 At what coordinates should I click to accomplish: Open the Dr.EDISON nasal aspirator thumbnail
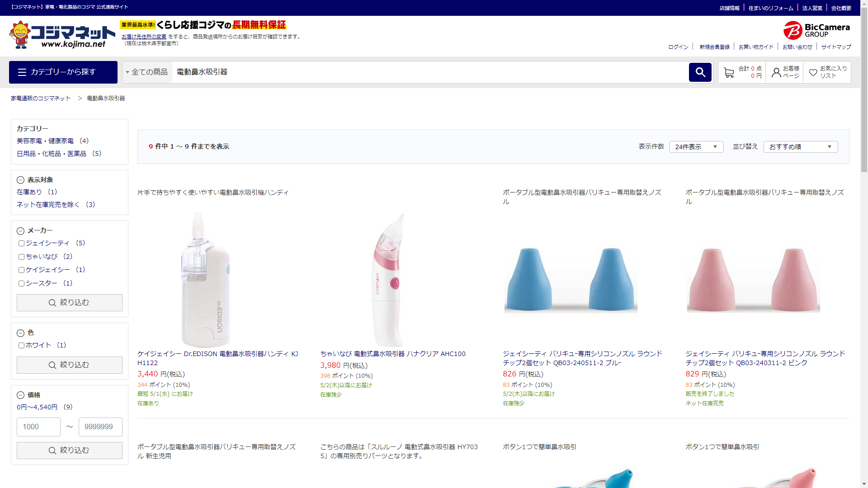[x=206, y=280]
